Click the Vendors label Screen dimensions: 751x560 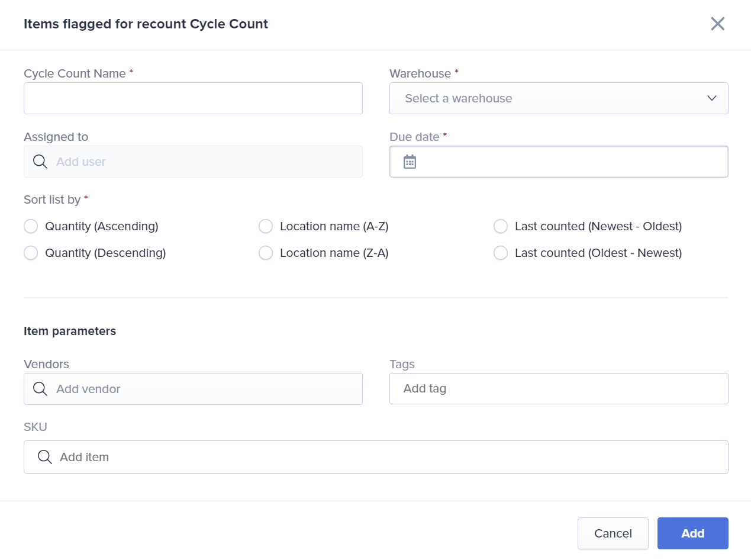click(46, 364)
